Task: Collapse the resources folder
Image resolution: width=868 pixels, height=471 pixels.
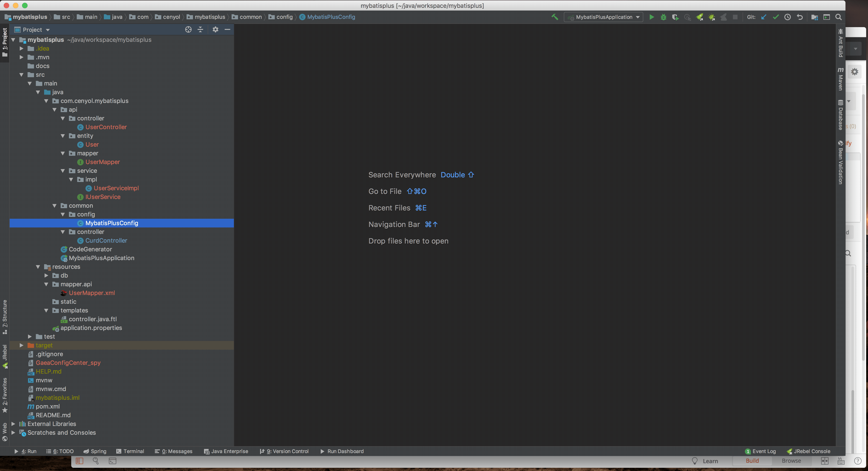Action: [38, 267]
